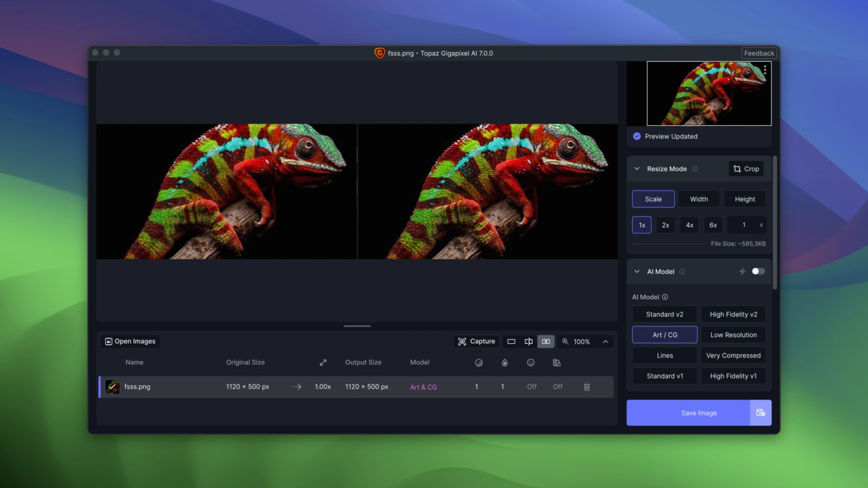This screenshot has width=868, height=488.
Task: Click the Save Image button
Action: tap(688, 413)
